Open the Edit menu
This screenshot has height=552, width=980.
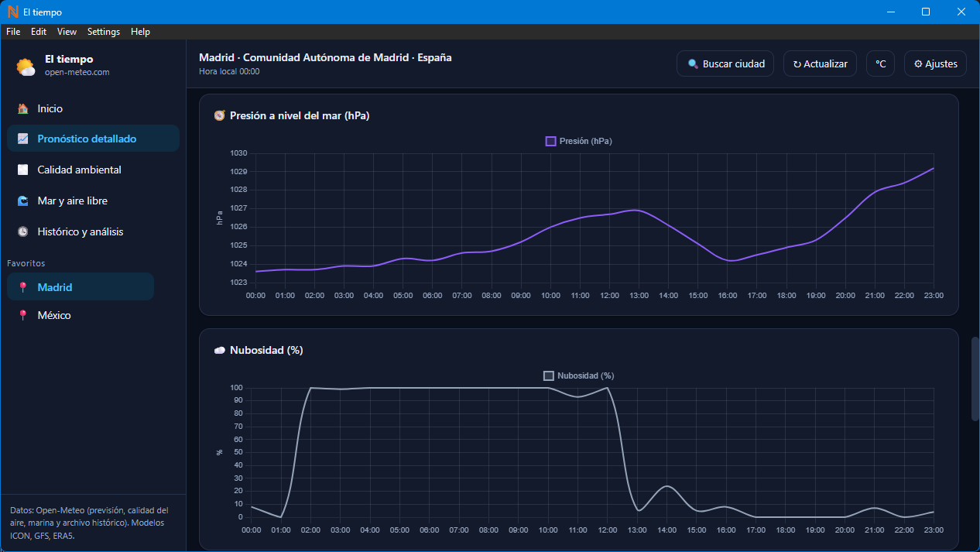click(39, 32)
